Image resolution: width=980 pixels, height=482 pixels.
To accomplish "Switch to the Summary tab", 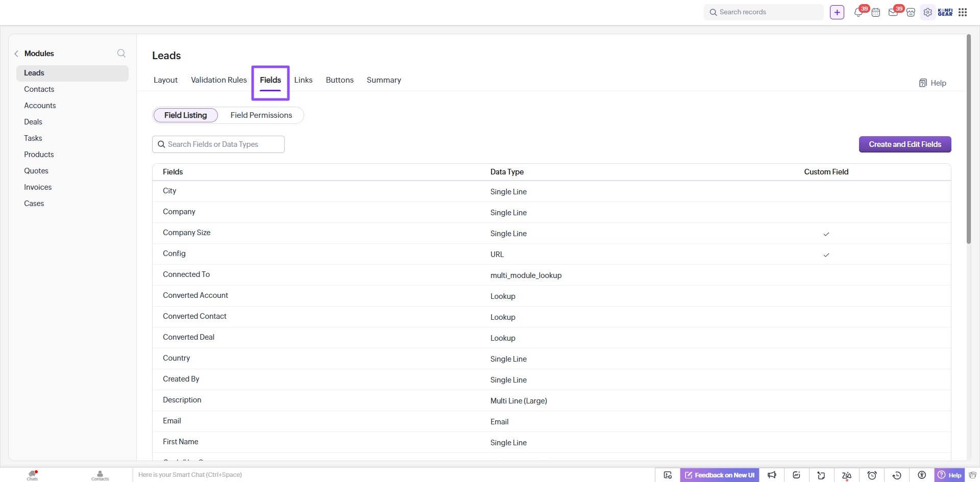I will (383, 80).
